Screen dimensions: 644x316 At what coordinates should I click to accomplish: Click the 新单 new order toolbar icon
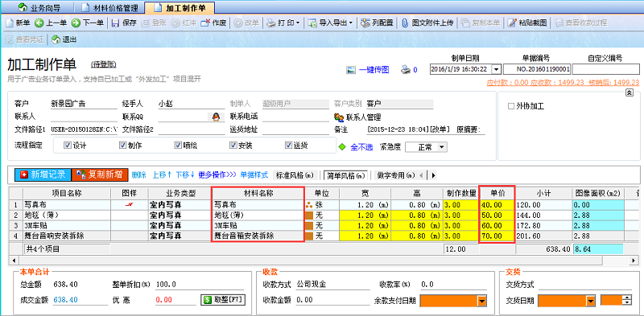pos(10,23)
